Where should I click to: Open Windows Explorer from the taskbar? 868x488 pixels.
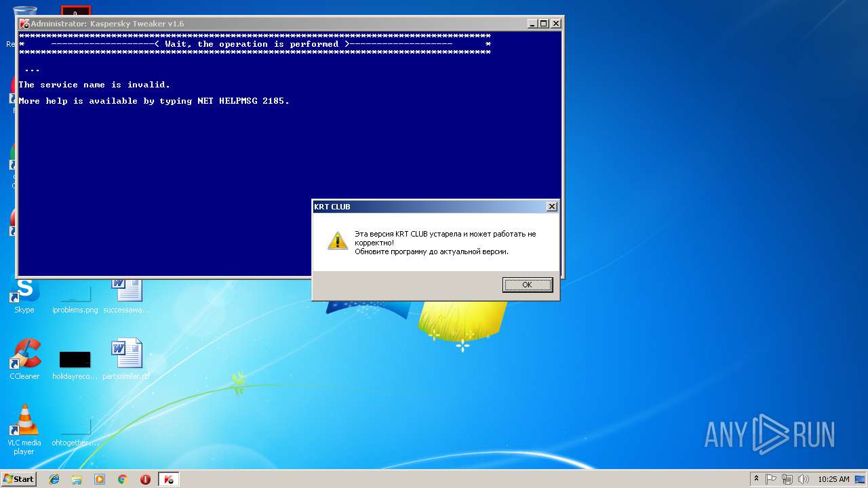pyautogui.click(x=77, y=479)
